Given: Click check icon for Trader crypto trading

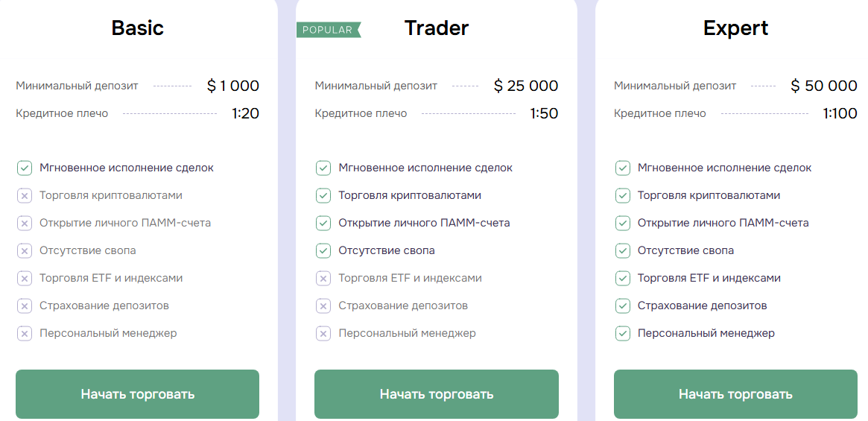Looking at the screenshot, I should (x=323, y=195).
